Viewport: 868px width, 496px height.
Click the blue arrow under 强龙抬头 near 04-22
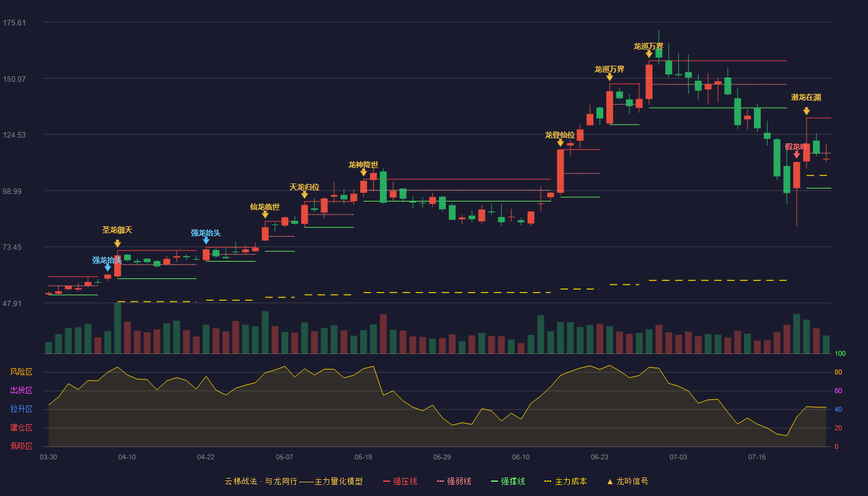tap(206, 241)
